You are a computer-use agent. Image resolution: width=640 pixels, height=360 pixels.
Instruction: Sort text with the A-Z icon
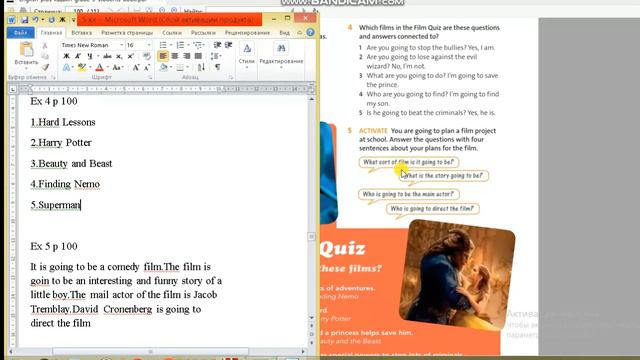201,67
